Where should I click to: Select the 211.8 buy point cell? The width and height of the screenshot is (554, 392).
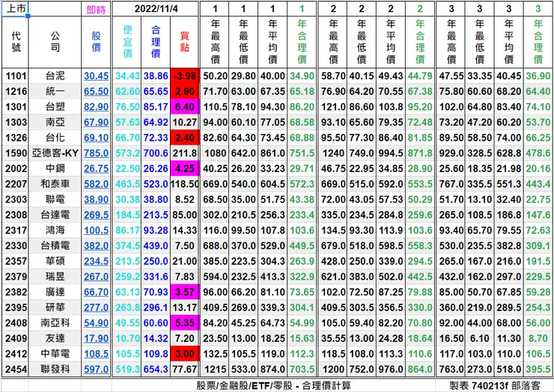coord(185,153)
